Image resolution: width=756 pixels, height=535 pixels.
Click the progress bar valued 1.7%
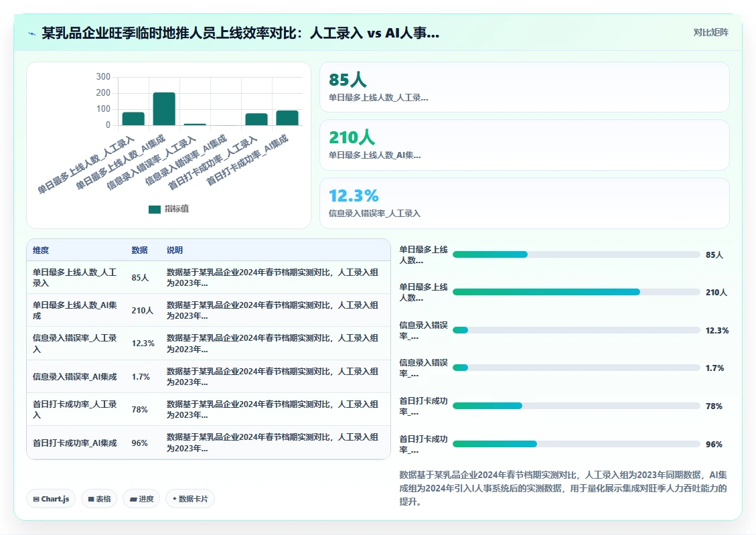(576, 368)
